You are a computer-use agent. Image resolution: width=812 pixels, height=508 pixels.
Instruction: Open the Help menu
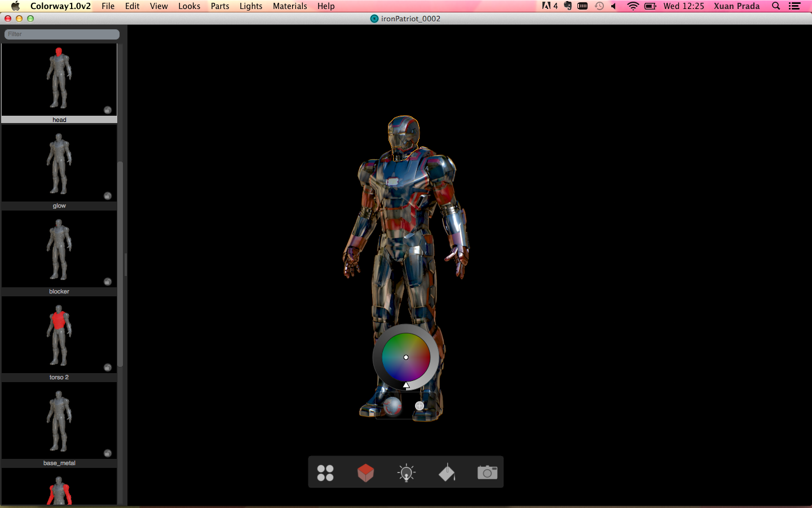(326, 6)
